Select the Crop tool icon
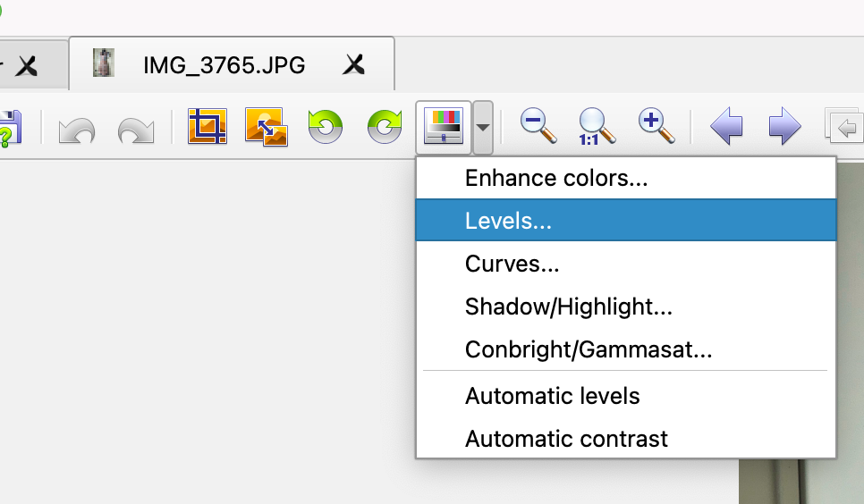This screenshot has height=504, width=864. click(x=208, y=126)
